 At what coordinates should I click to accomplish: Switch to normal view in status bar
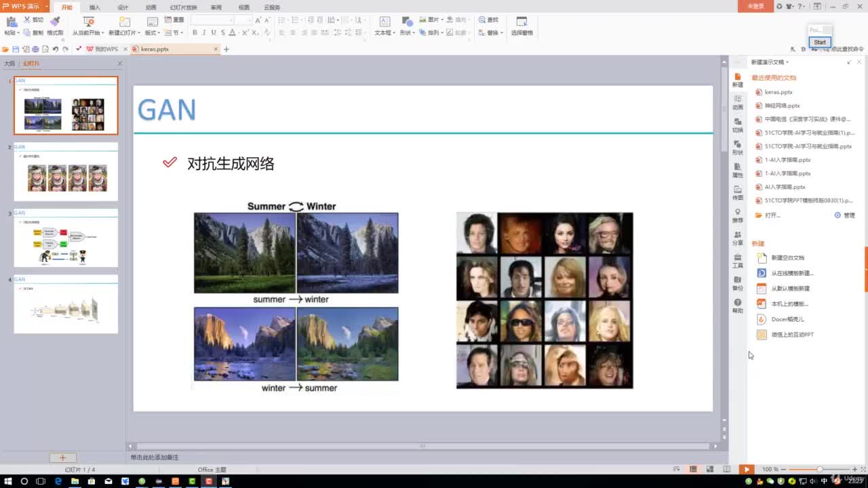693,469
